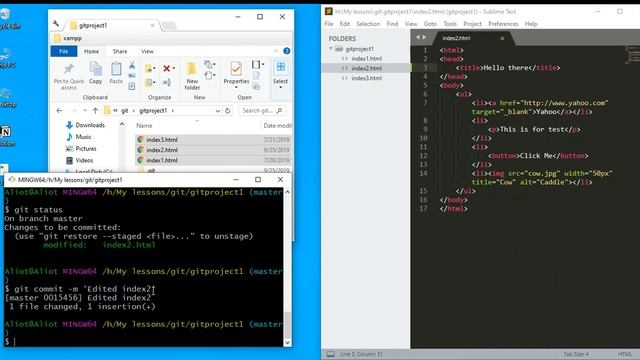Create a New folder from the ribbon
The height and width of the screenshot is (360, 640).
[192, 76]
